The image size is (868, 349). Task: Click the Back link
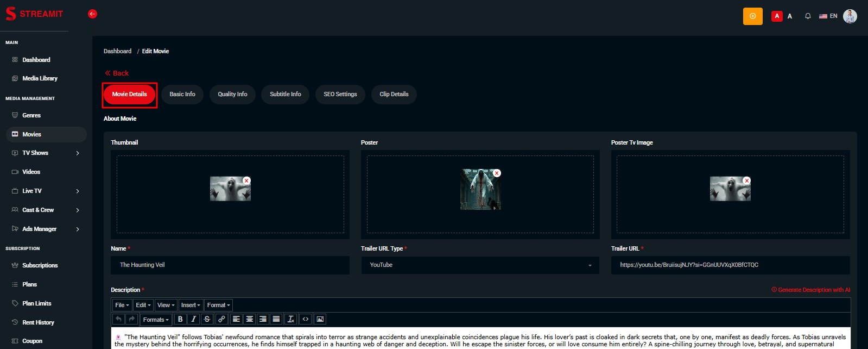tap(117, 73)
